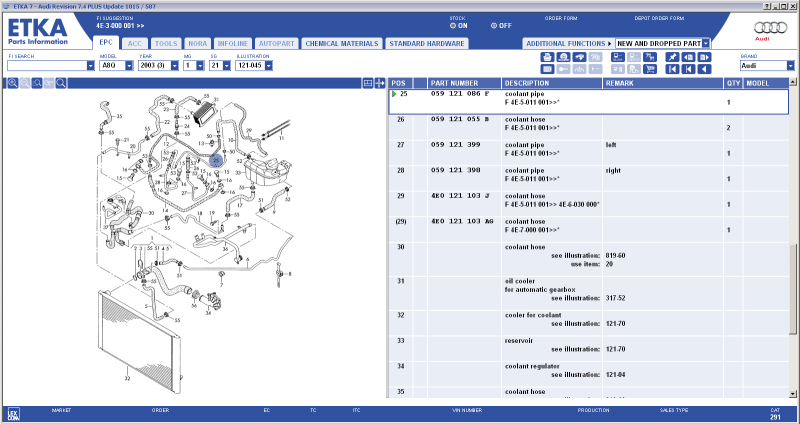Viewport: 800px width, 424px height.
Task: Set Stock radio button to OFF
Action: (493, 26)
